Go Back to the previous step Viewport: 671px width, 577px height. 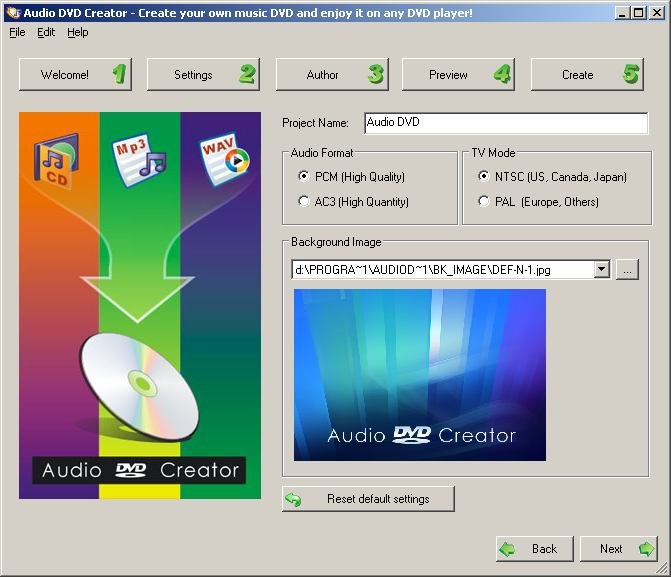point(534,549)
